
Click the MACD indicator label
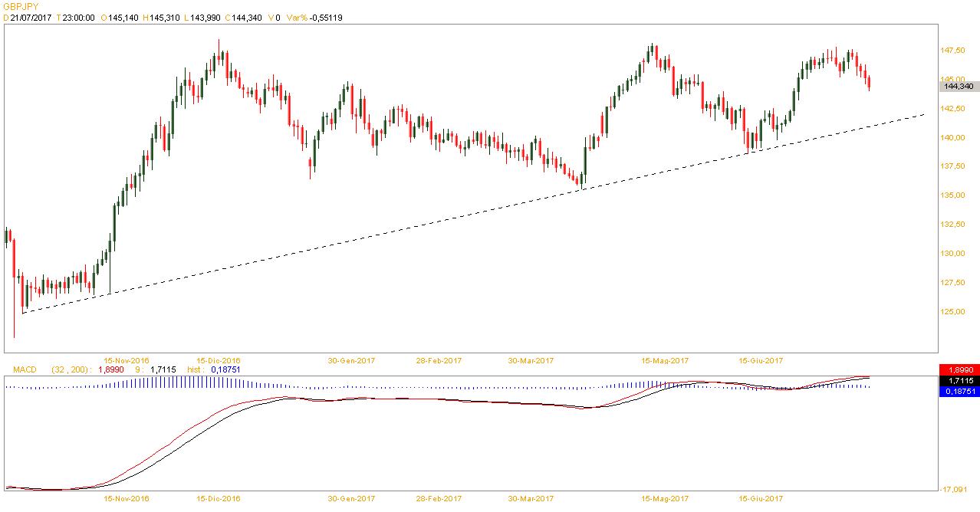click(25, 369)
